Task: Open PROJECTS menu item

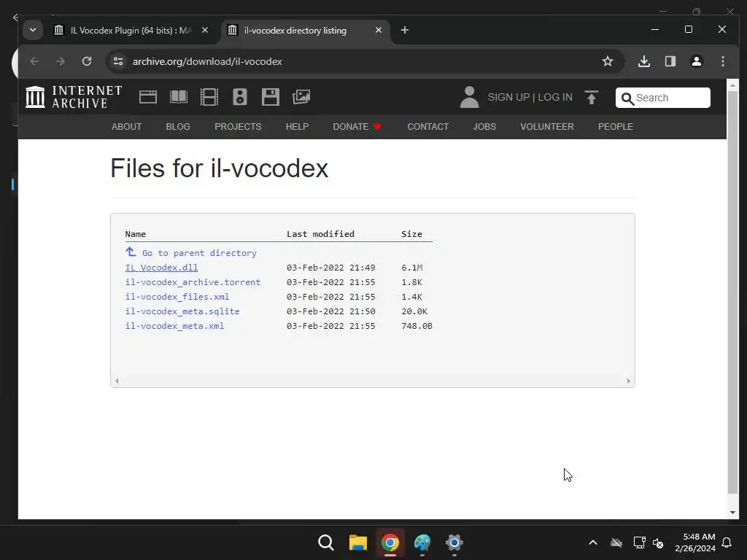Action: tap(238, 127)
